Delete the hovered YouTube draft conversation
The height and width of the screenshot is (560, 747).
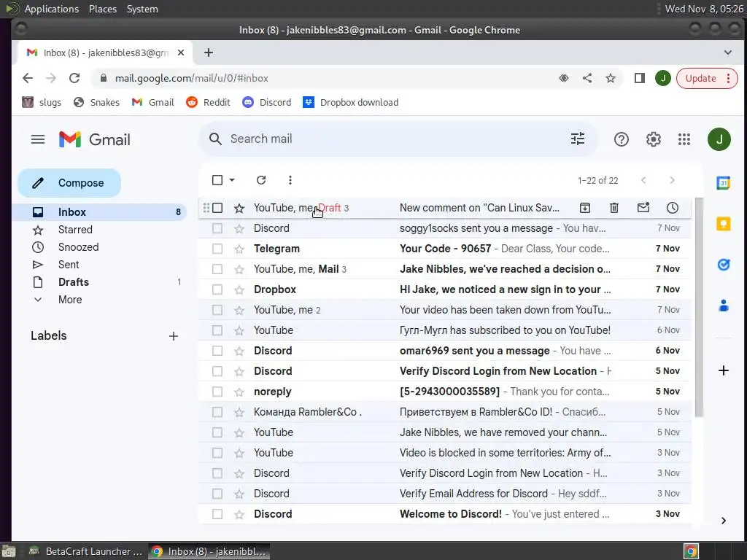tap(614, 208)
